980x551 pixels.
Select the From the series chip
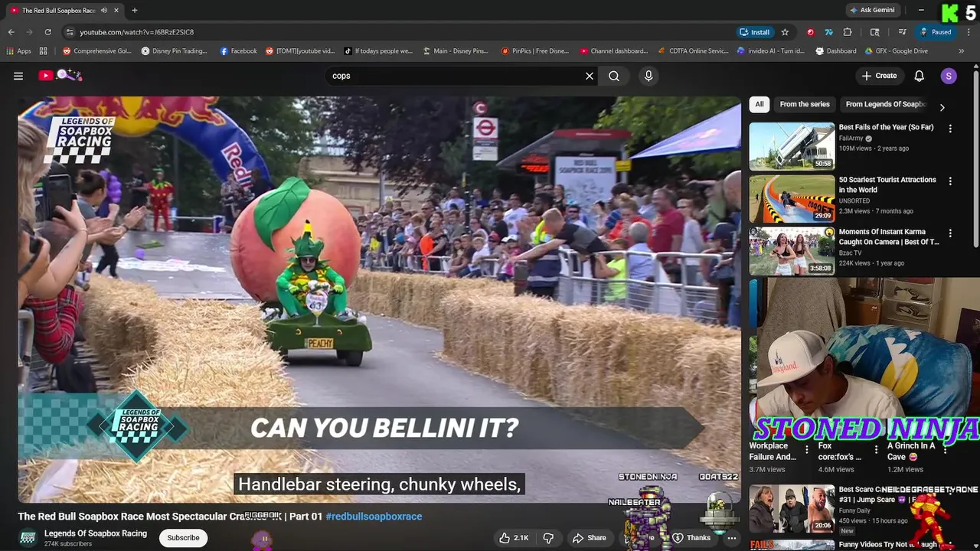click(805, 104)
